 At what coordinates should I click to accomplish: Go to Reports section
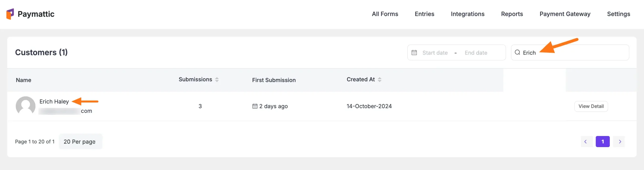(512, 14)
